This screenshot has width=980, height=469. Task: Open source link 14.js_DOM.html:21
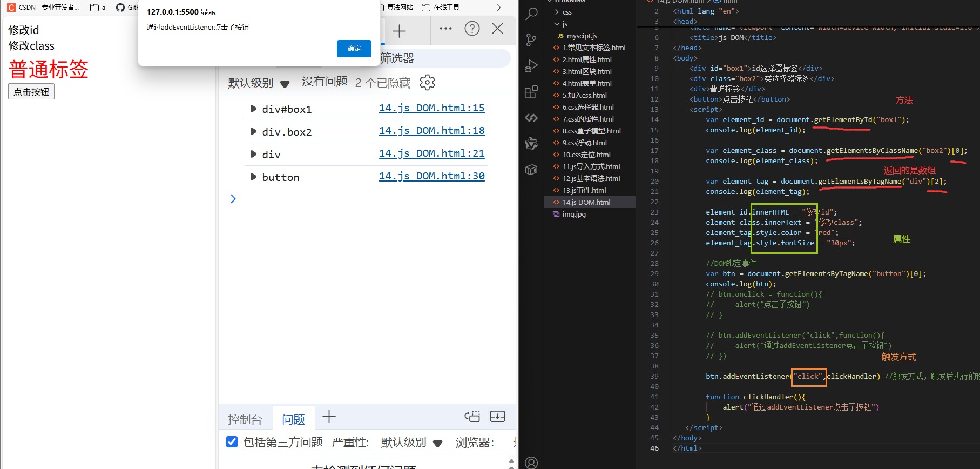pos(432,153)
